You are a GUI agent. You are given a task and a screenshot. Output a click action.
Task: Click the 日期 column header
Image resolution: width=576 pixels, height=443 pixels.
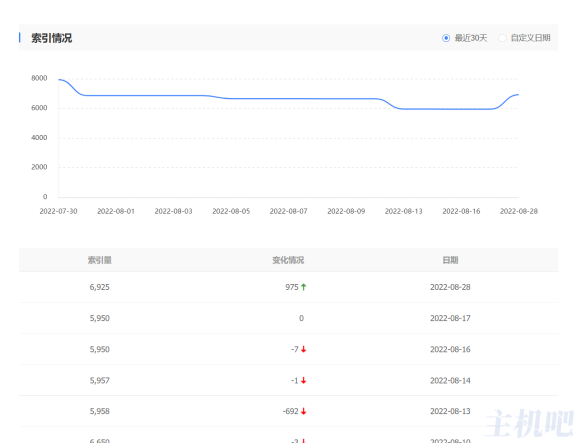coord(450,260)
